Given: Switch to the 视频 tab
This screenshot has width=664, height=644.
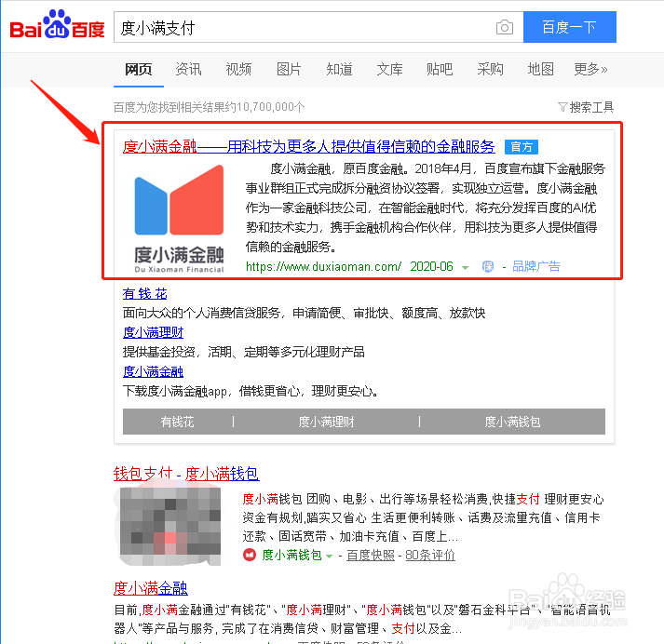Looking at the screenshot, I should pyautogui.click(x=238, y=69).
